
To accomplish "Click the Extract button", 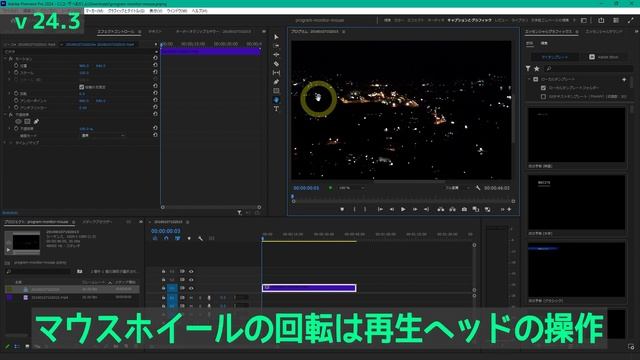I will coord(452,209).
